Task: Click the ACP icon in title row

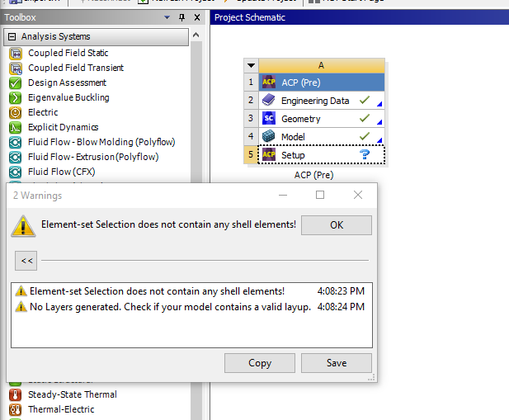Action: (x=269, y=83)
